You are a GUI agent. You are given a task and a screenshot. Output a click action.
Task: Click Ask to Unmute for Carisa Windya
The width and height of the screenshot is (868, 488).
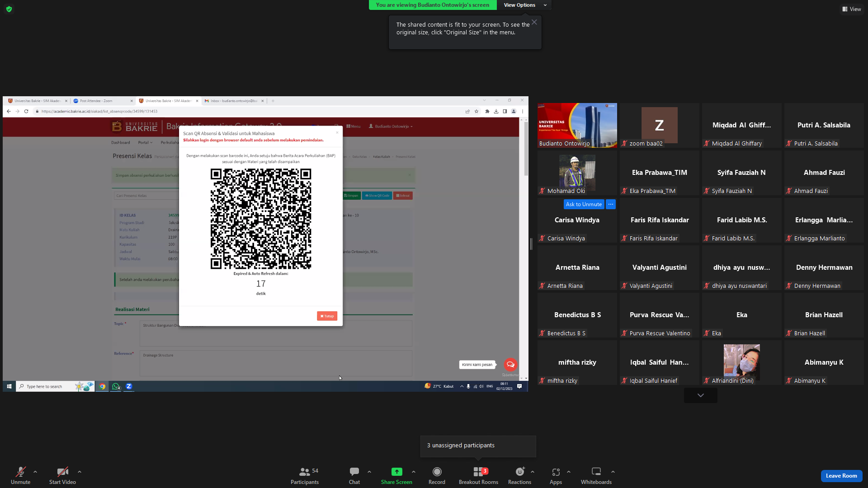(x=584, y=204)
